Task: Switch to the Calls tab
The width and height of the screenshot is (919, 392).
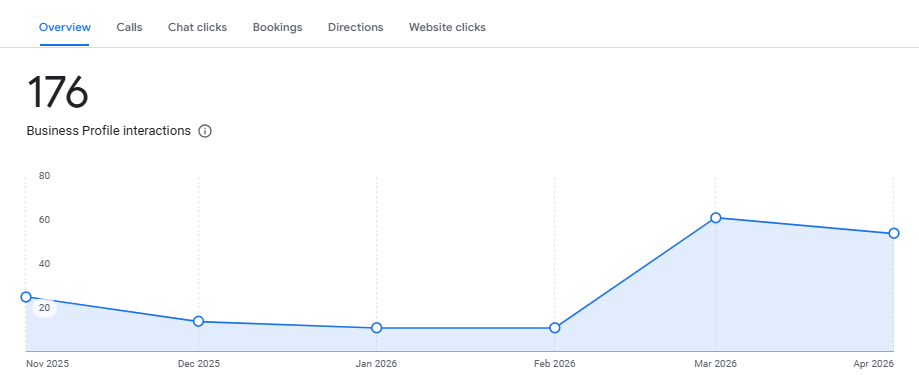Action: click(x=129, y=27)
